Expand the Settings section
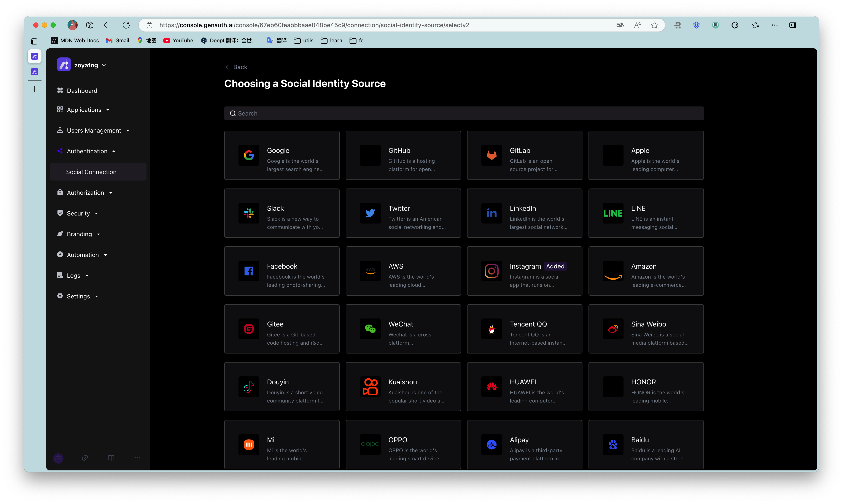843x504 pixels. [x=78, y=296]
